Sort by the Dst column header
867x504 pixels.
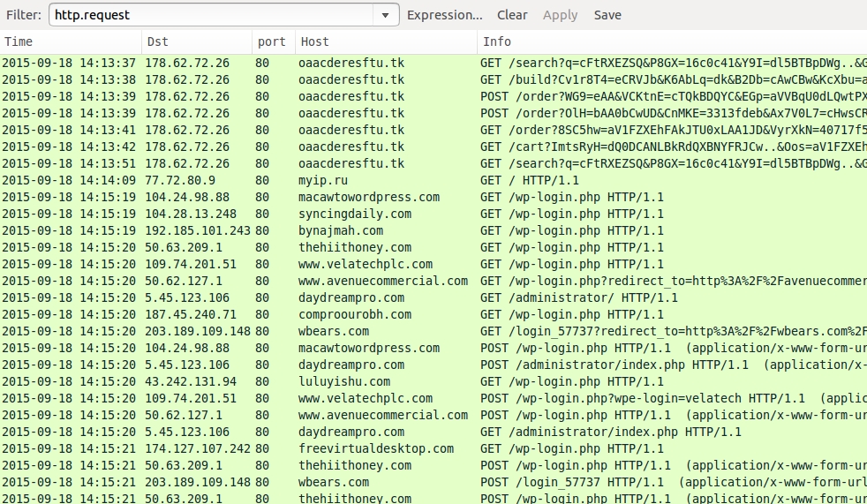(x=196, y=41)
